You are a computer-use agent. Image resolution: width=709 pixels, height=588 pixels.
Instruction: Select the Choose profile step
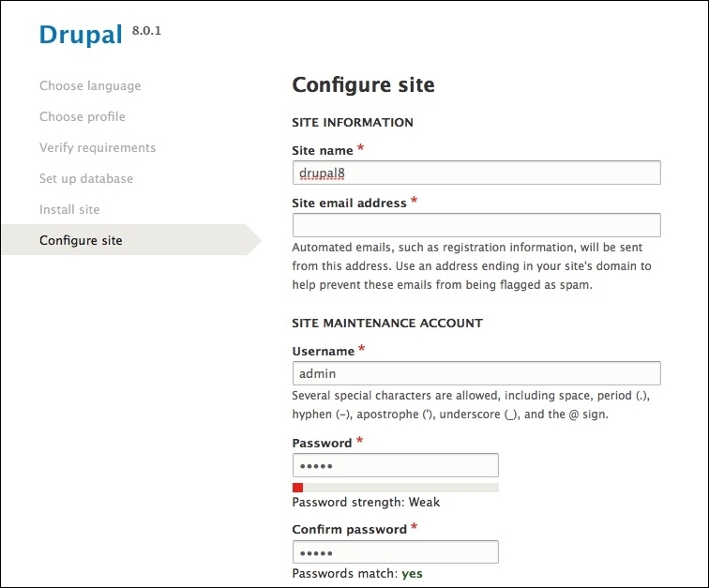[x=83, y=116]
